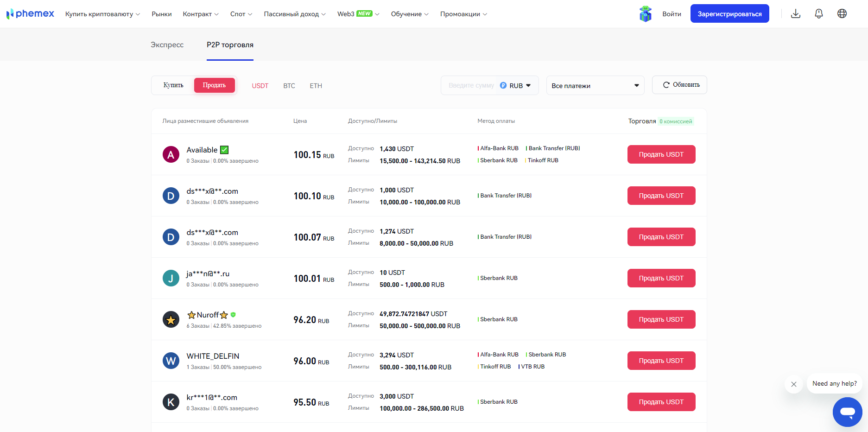Dismiss the Need any help popup
868x432 pixels.
pos(794,384)
